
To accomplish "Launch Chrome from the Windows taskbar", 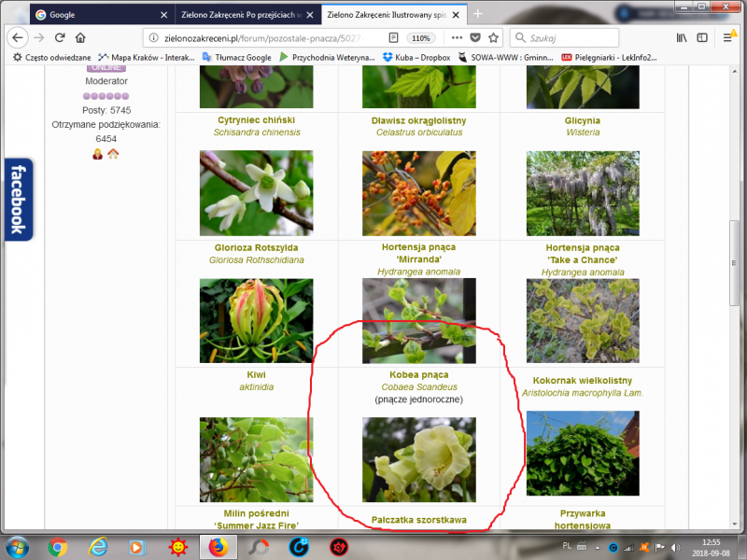I will tap(57, 546).
